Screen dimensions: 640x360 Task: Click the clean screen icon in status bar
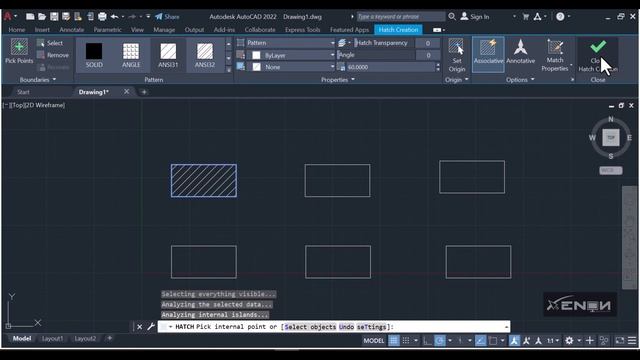click(620, 340)
